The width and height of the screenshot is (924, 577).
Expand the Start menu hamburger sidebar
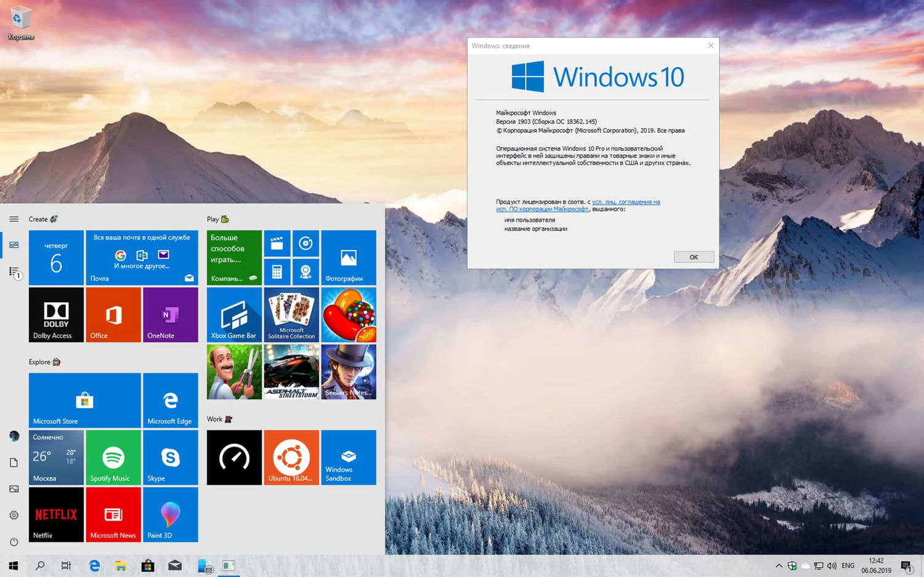(14, 219)
